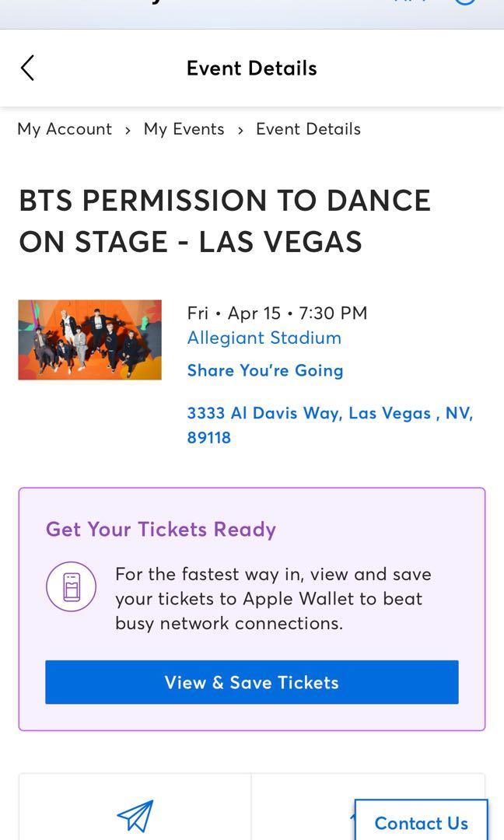504x840 pixels.
Task: Open My Events breadcrumb
Action: tap(184, 129)
